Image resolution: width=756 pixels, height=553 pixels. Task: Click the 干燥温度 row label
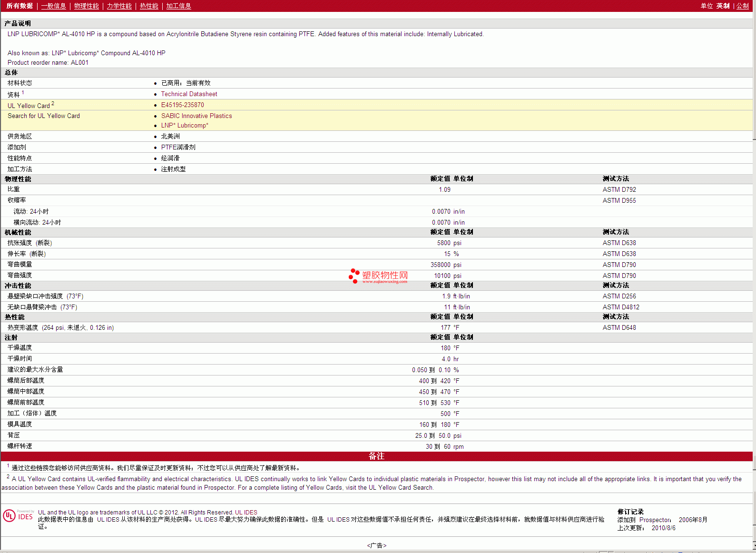[20, 348]
